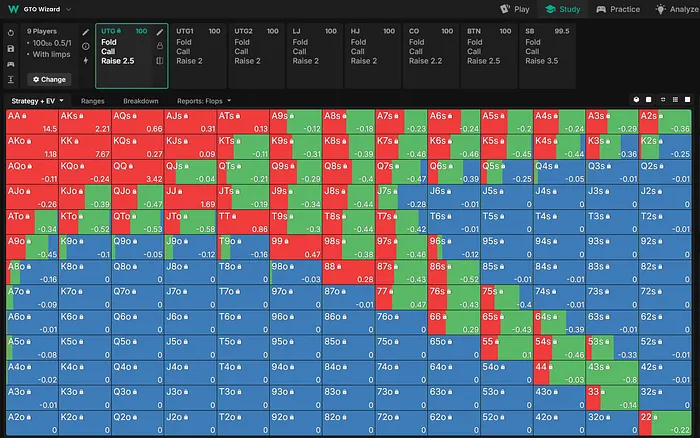The width and height of the screenshot is (700, 438).
Task: Toggle the book icon on UTG card
Action: click(x=160, y=61)
